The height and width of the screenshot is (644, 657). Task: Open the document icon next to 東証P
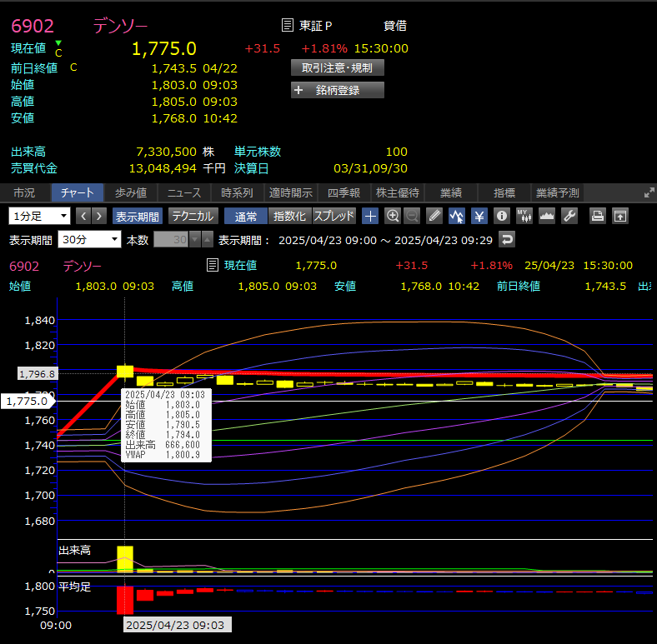pos(288,25)
